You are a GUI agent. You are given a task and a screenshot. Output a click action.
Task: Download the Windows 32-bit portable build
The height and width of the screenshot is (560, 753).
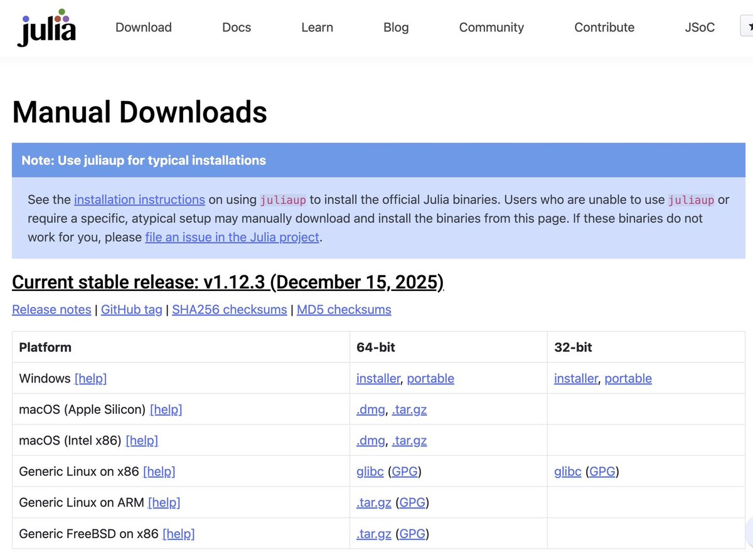(x=628, y=378)
